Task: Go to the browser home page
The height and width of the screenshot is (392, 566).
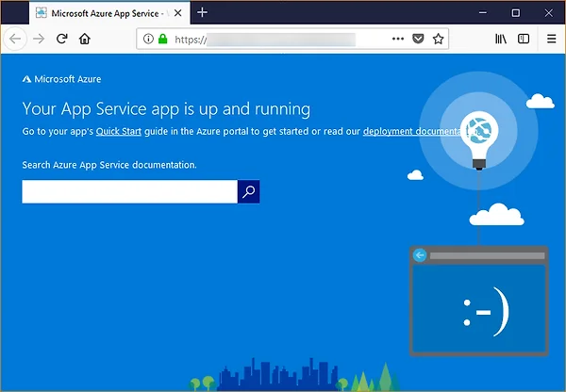Action: tap(85, 39)
